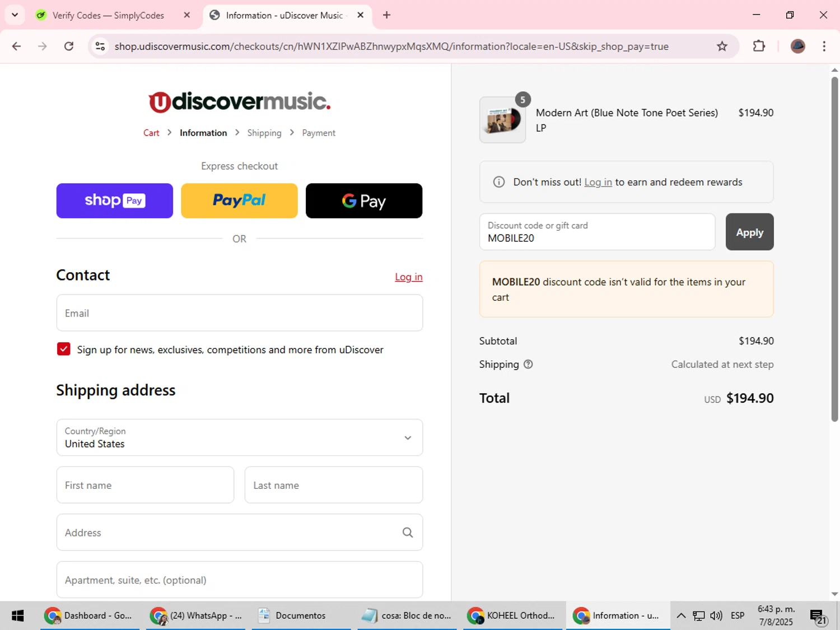Close the Verify Codes SimplyCodes tab
Image resolution: width=840 pixels, height=630 pixels.
tap(187, 15)
